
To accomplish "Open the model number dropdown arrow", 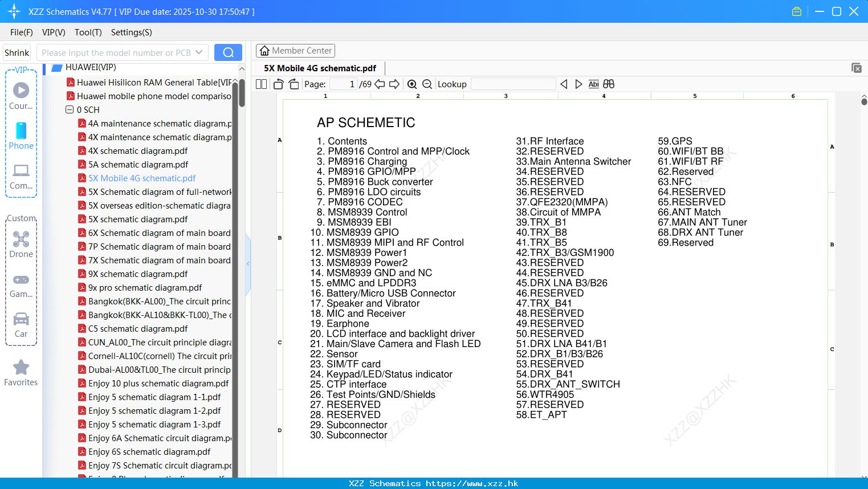I will (199, 52).
